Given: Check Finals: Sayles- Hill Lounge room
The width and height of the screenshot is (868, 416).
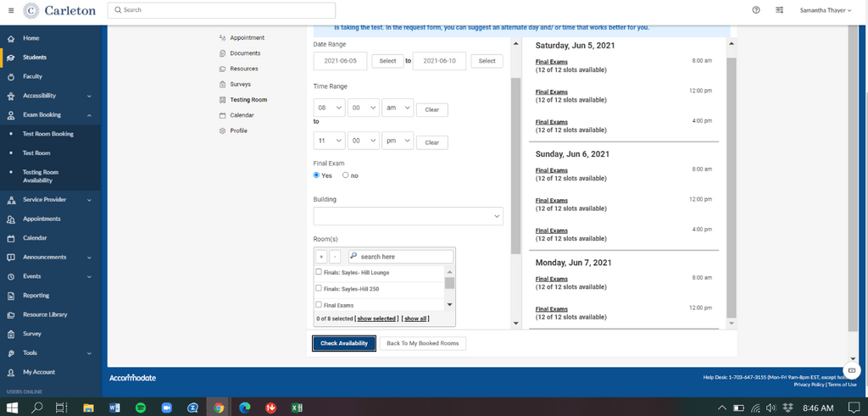Looking at the screenshot, I should [x=319, y=272].
